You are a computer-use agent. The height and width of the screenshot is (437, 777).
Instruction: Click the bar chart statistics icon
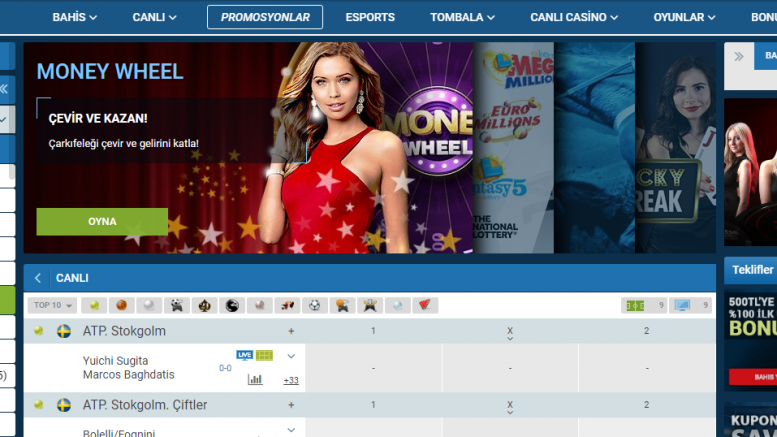(255, 379)
